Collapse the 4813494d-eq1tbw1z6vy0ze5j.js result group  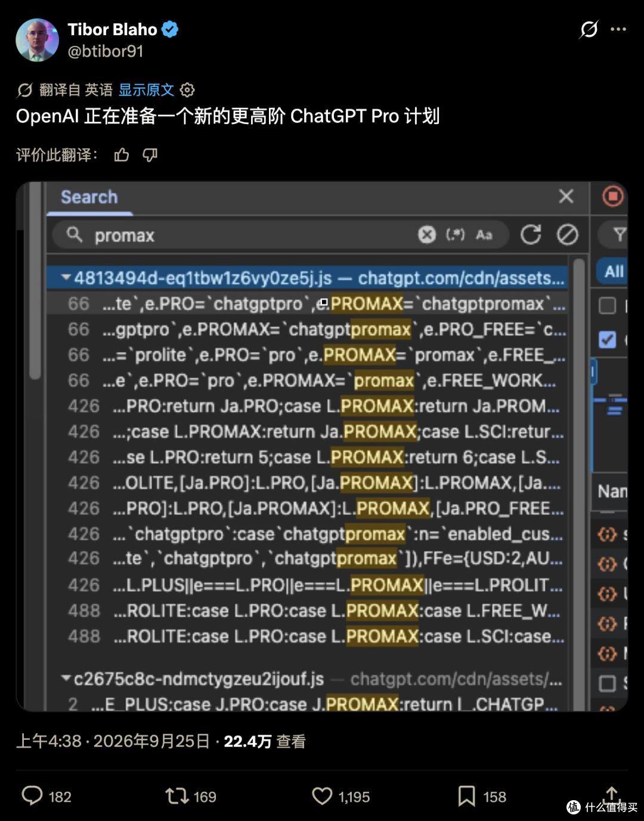[x=66, y=278]
